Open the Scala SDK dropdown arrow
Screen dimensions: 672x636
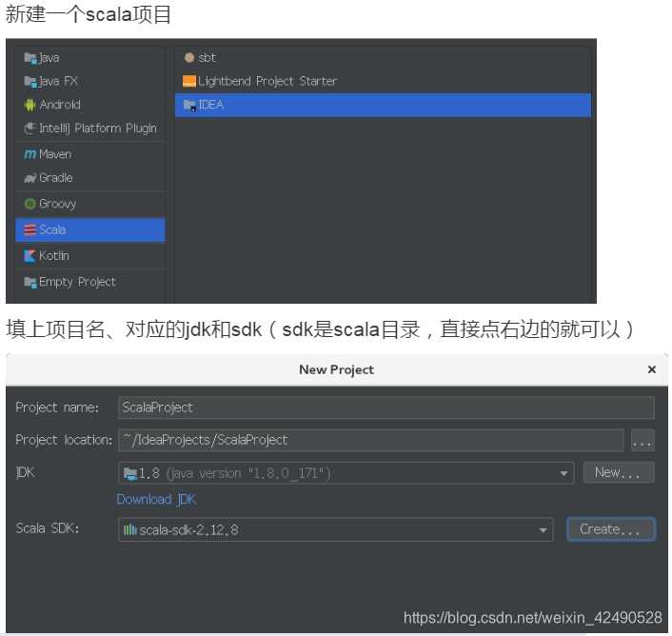(543, 530)
